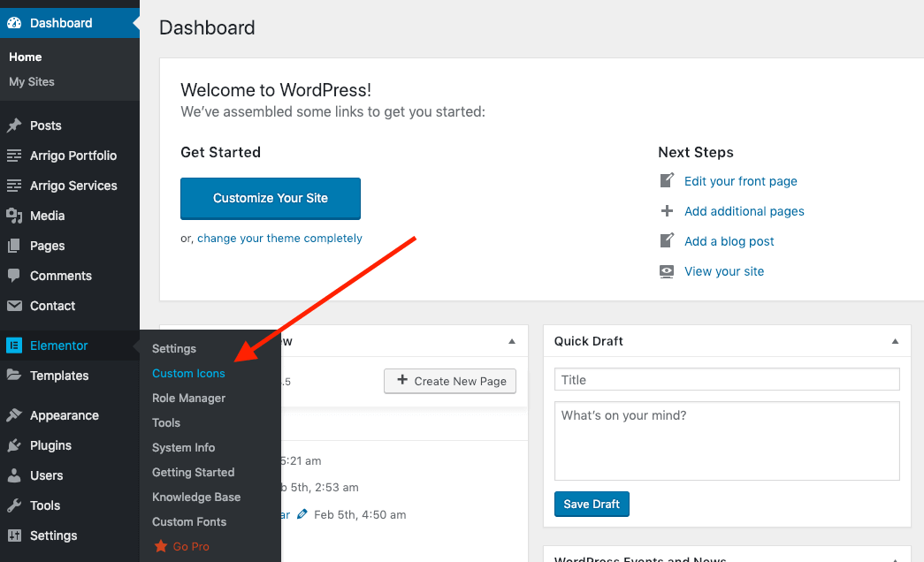The width and height of the screenshot is (924, 562).
Task: Open System Info from Elementor submenu
Action: coord(183,448)
